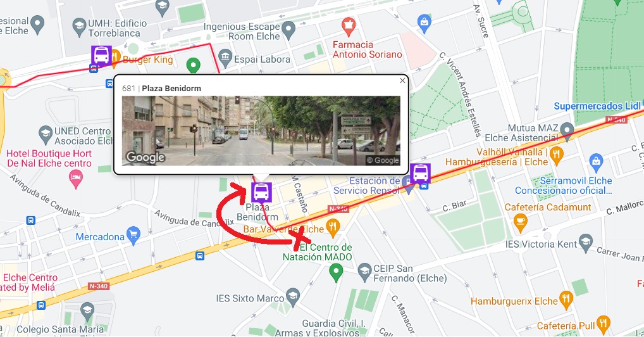Select the purple bus stop near Burger King
The height and width of the screenshot is (337, 644).
click(101, 56)
